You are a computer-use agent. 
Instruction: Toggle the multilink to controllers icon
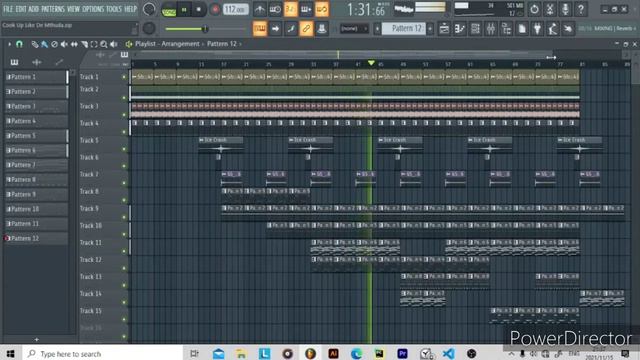[306, 29]
